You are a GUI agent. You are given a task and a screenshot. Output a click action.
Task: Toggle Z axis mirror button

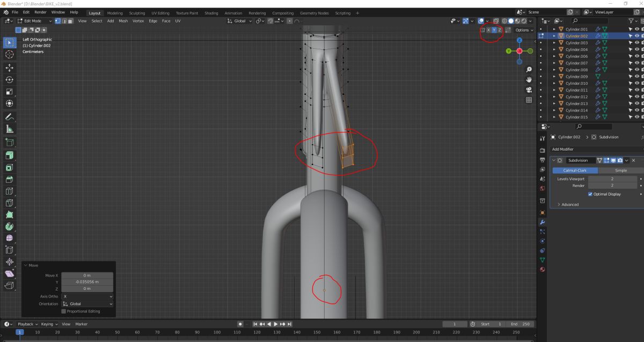click(500, 30)
